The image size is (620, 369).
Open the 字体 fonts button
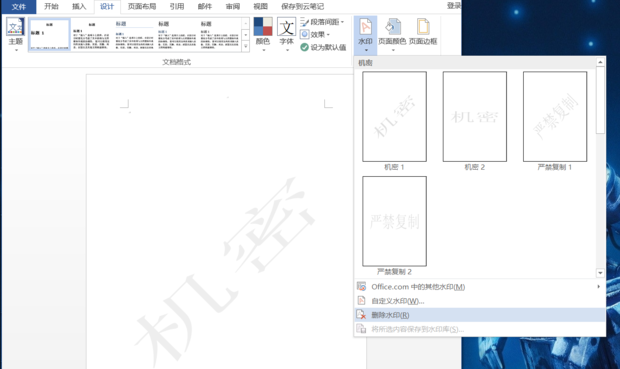point(286,34)
